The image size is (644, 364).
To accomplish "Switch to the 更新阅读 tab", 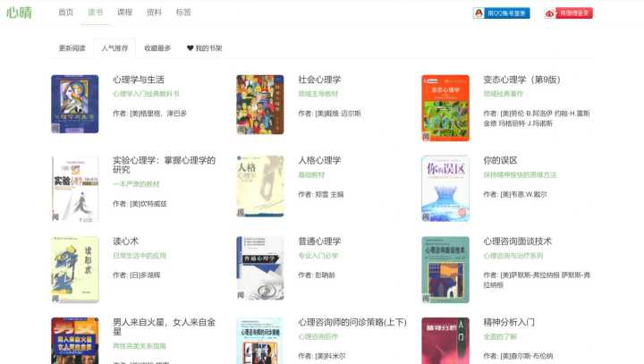I will [72, 48].
